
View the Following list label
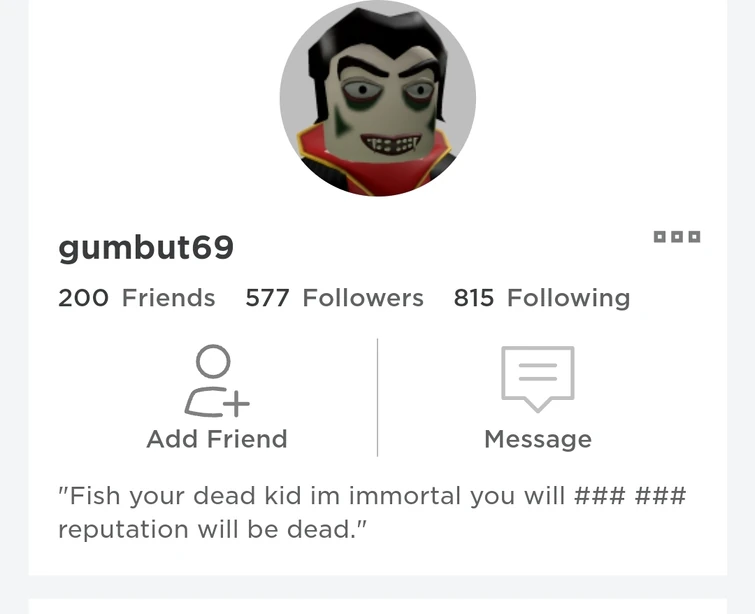pos(569,299)
